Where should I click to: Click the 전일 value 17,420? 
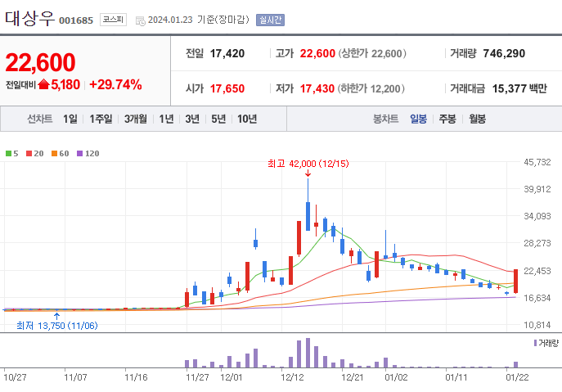(x=227, y=53)
